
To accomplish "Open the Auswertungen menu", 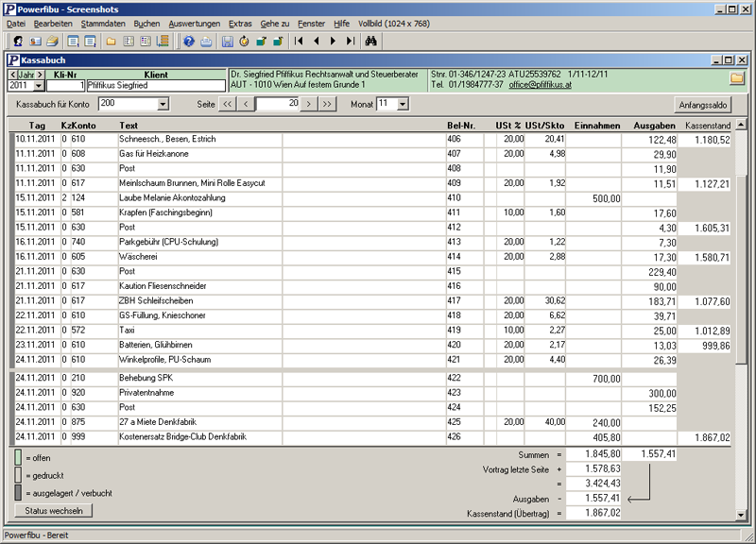I will point(194,22).
